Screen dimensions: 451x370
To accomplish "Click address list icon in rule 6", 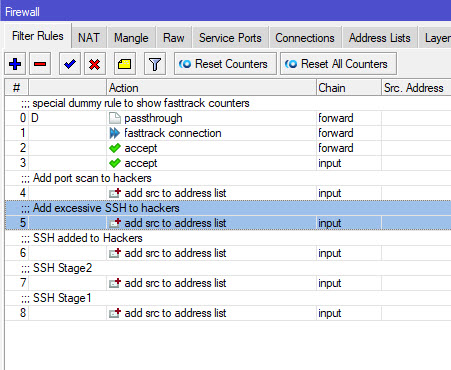I will [x=115, y=253].
